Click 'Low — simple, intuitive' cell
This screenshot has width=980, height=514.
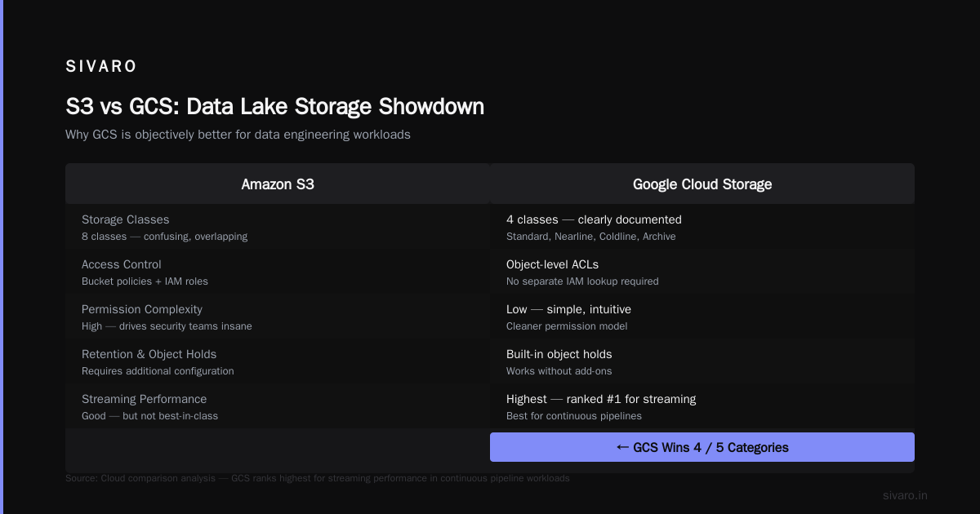point(568,309)
